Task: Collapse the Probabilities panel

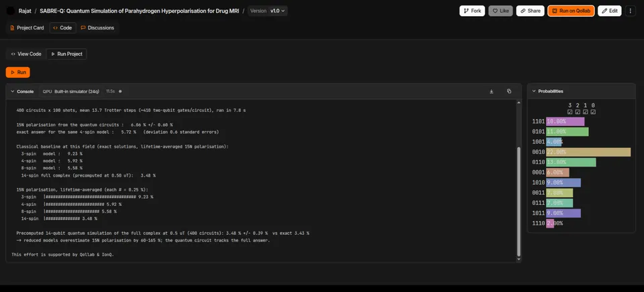Action: [x=534, y=91]
